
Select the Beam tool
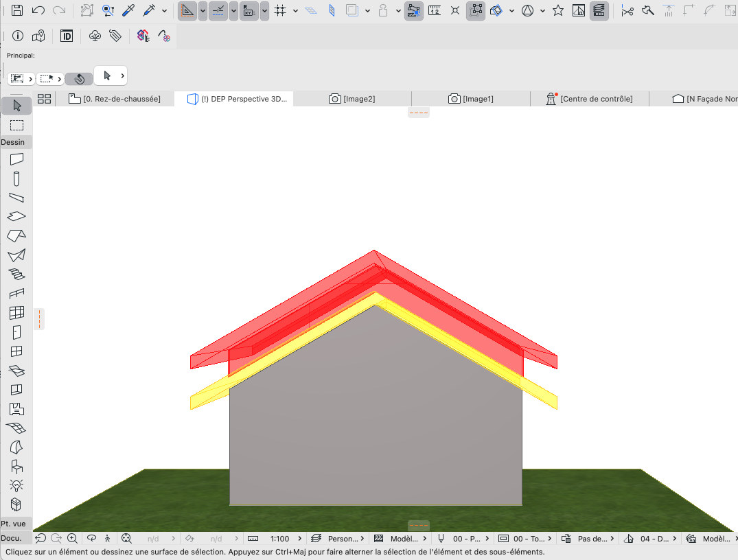[x=16, y=198]
